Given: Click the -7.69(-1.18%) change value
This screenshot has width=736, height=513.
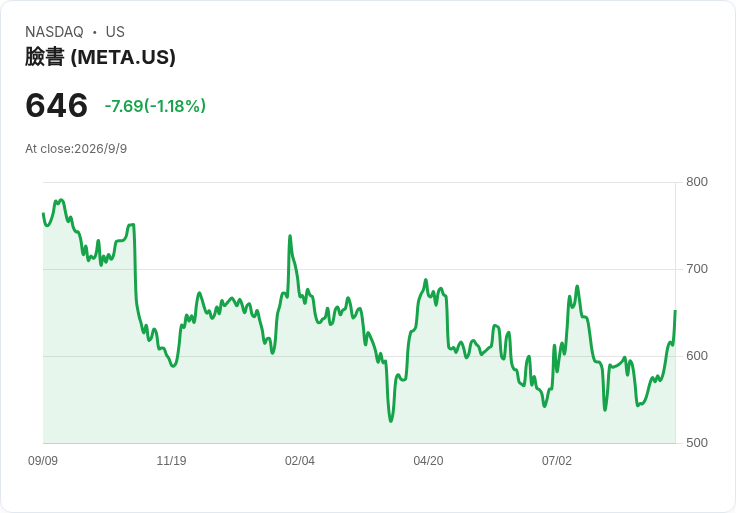Looking at the screenshot, I should click(x=155, y=106).
